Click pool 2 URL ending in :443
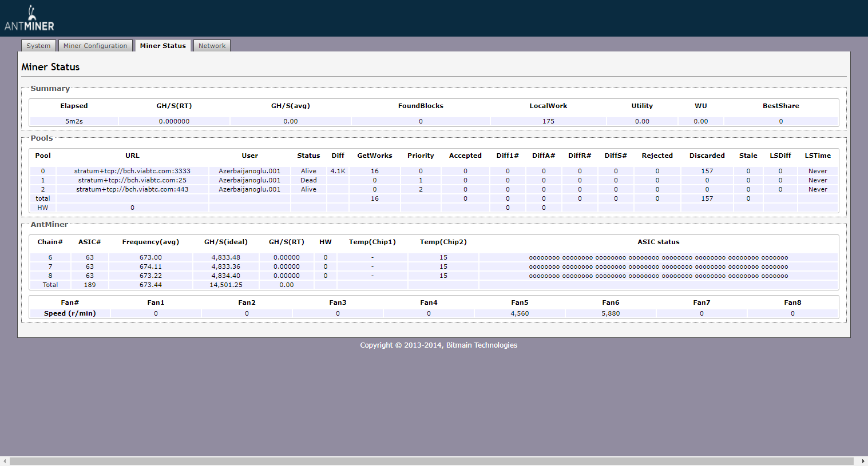The image size is (868, 466). [132, 189]
